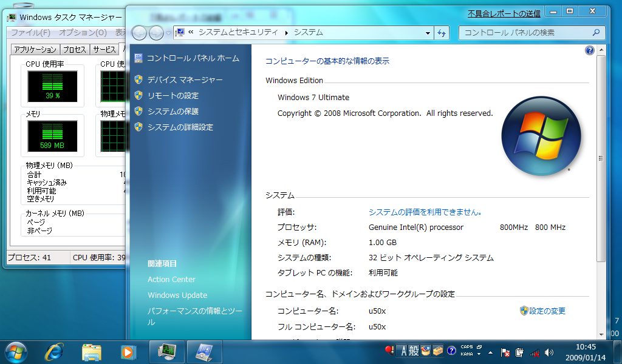
Task: Click the Task Manager title bar icon
Action: point(12,18)
